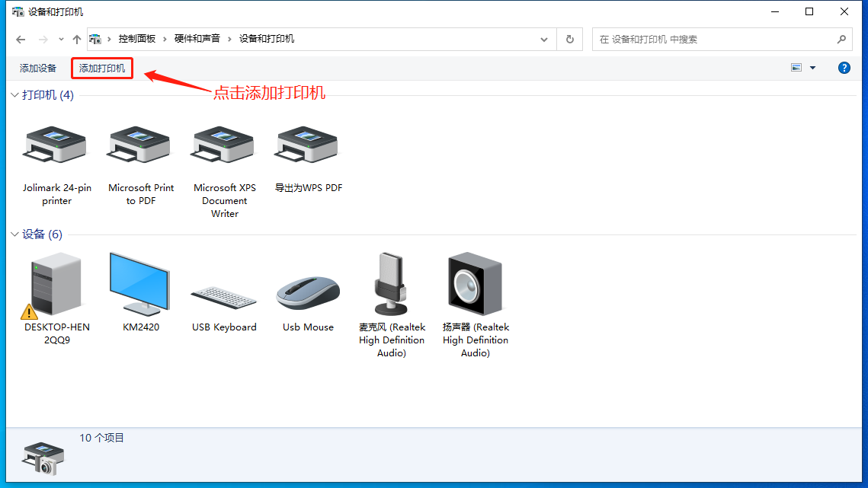Select the DESKTOP-HEN2QQ9 computer device

[x=56, y=285]
